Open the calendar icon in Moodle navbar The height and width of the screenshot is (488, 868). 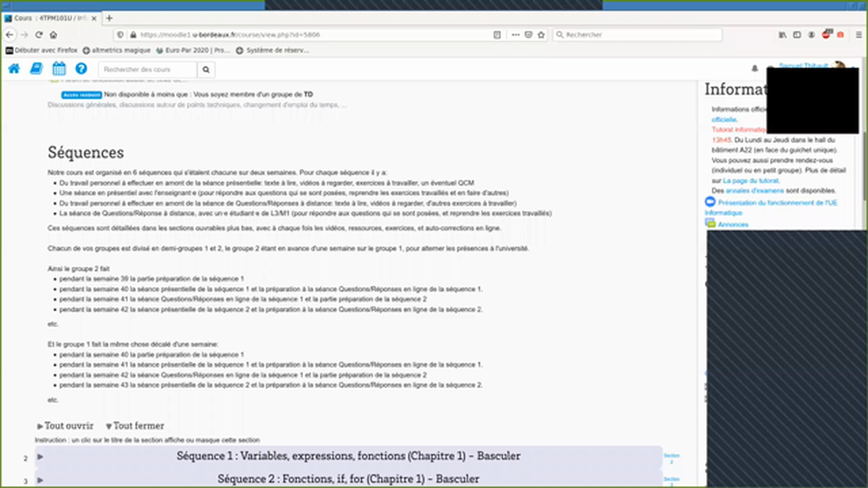[x=59, y=68]
